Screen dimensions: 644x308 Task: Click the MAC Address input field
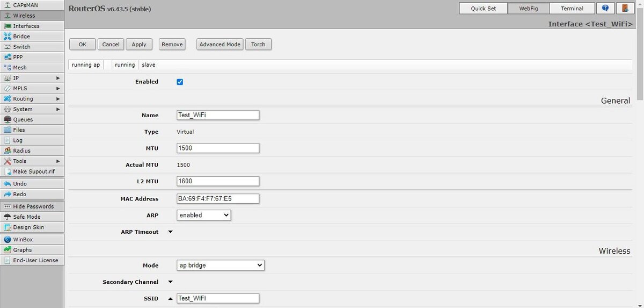pos(218,198)
